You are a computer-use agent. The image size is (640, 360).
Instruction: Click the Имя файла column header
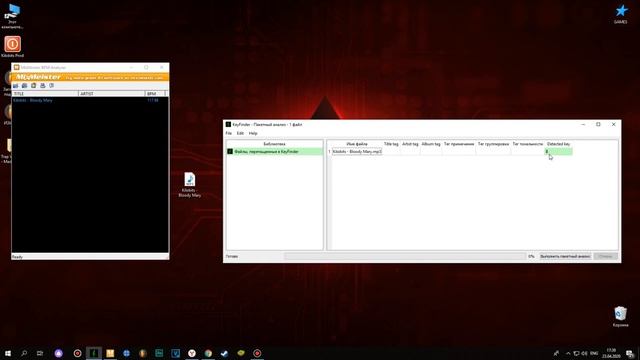tap(357, 144)
